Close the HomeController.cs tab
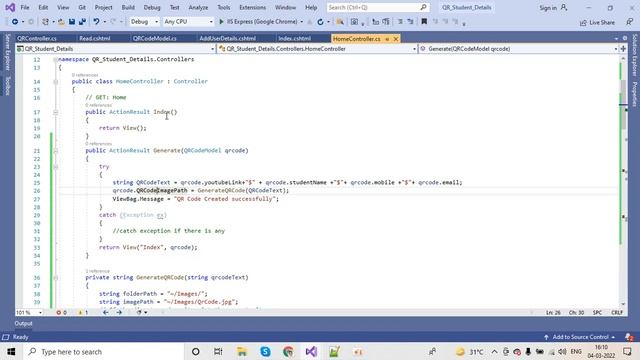This screenshot has width=640, height=360. 396,39
